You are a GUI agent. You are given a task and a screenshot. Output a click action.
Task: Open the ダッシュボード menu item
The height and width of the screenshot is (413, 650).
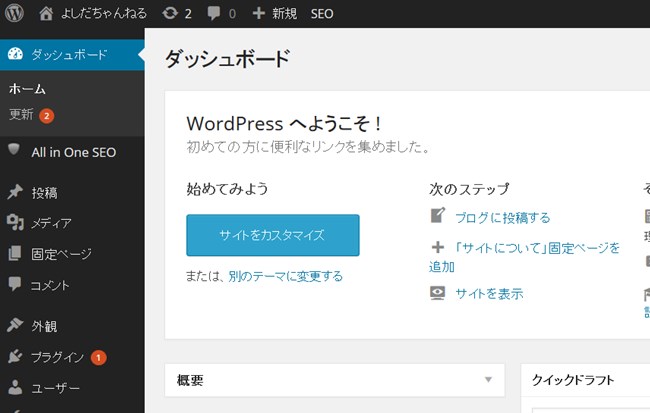point(72,55)
